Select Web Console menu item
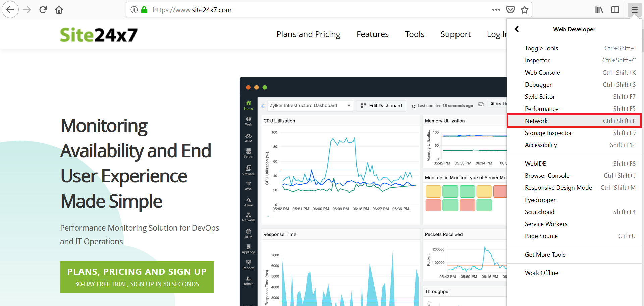 point(574,73)
